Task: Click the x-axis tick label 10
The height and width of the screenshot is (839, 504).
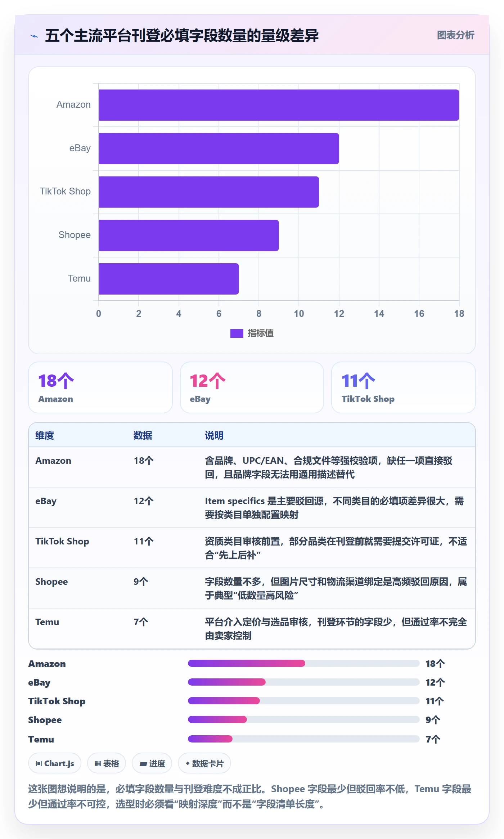Action: 299,314
